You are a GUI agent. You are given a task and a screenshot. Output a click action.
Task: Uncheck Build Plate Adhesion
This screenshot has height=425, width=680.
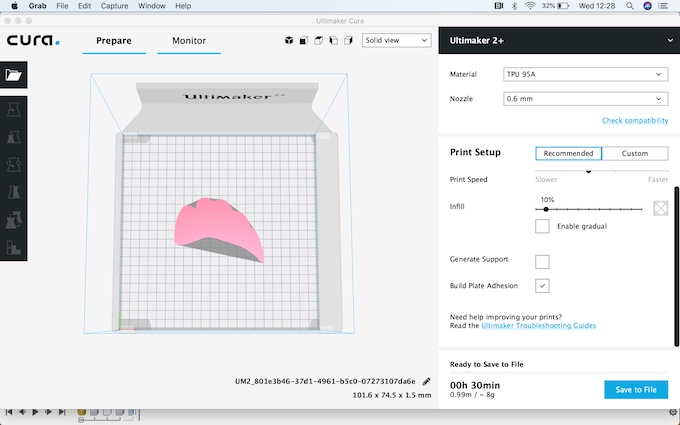pyautogui.click(x=542, y=286)
